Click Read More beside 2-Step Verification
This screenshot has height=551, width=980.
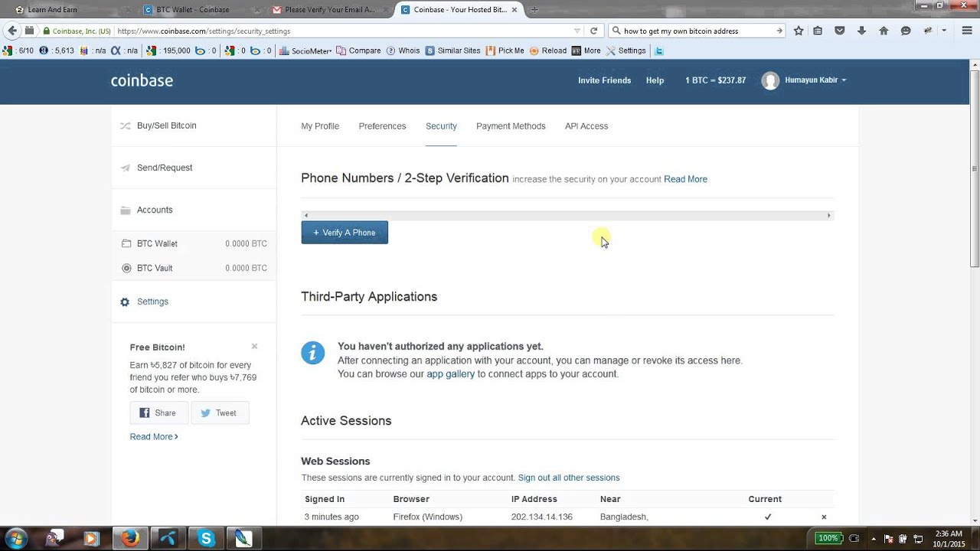(685, 179)
